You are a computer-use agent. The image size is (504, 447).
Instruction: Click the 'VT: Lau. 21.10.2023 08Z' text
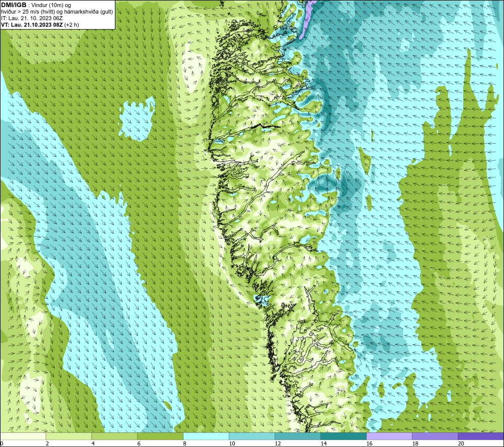click(32, 24)
